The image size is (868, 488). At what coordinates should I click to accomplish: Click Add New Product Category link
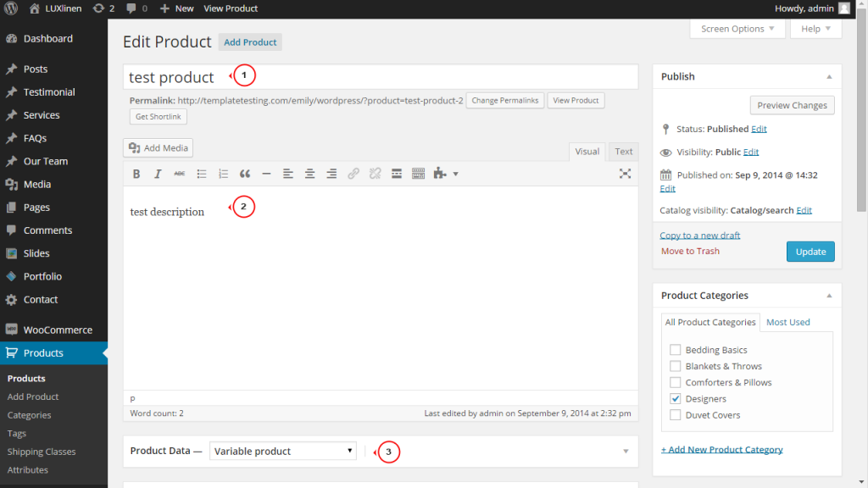(x=722, y=449)
